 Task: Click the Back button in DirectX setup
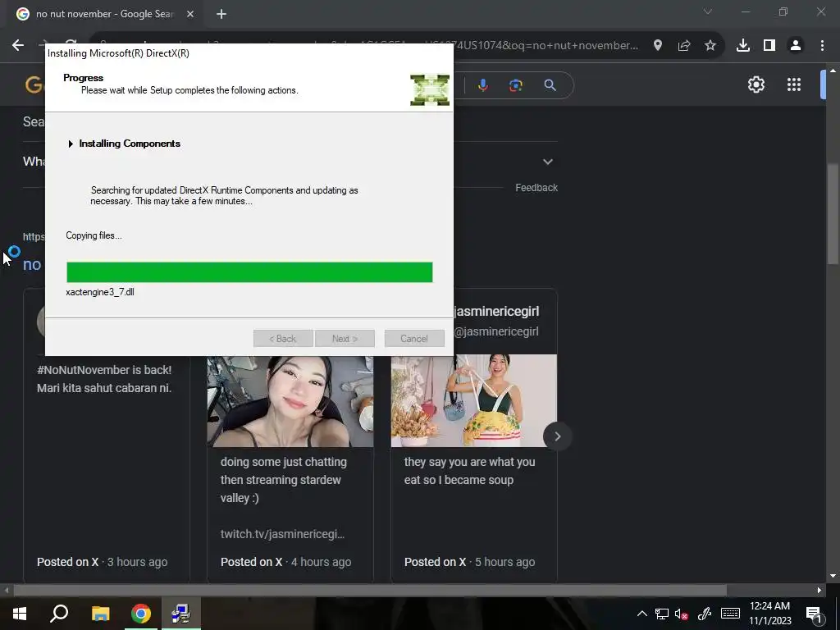[x=283, y=339]
